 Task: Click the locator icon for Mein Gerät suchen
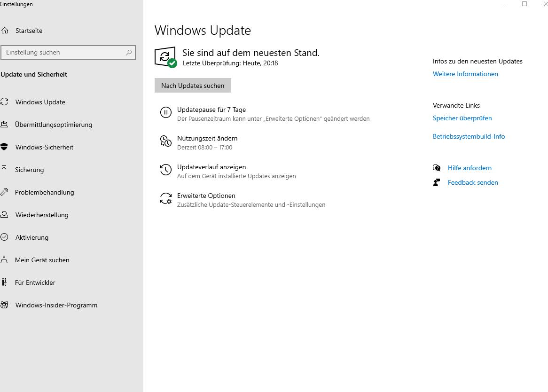tap(4, 259)
